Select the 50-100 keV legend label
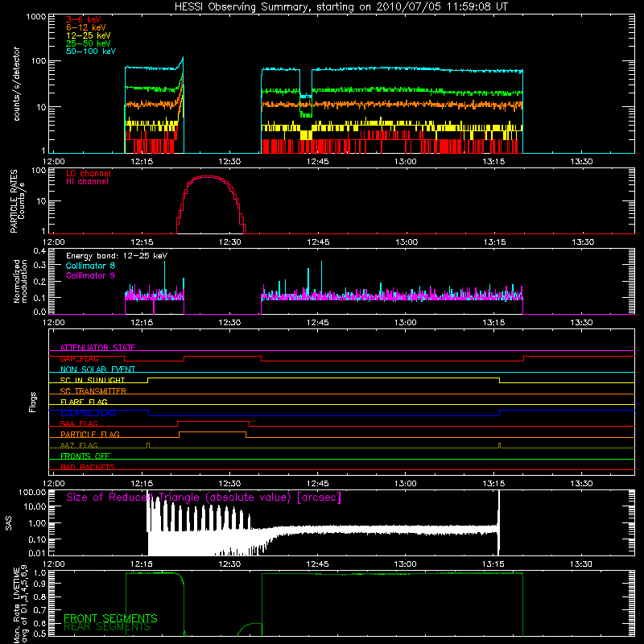This screenshot has width=644, height=644. tap(90, 52)
